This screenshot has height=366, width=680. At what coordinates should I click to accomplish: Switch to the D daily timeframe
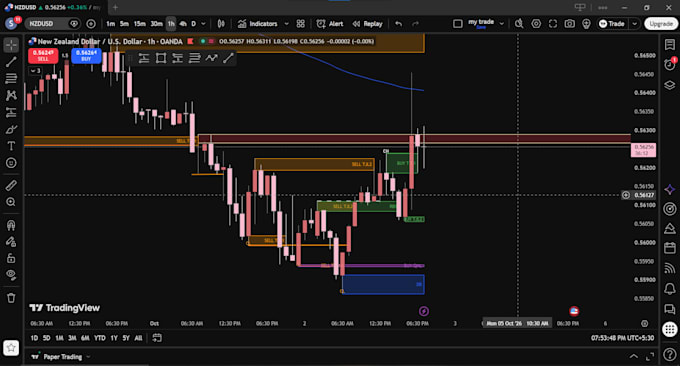[193, 24]
